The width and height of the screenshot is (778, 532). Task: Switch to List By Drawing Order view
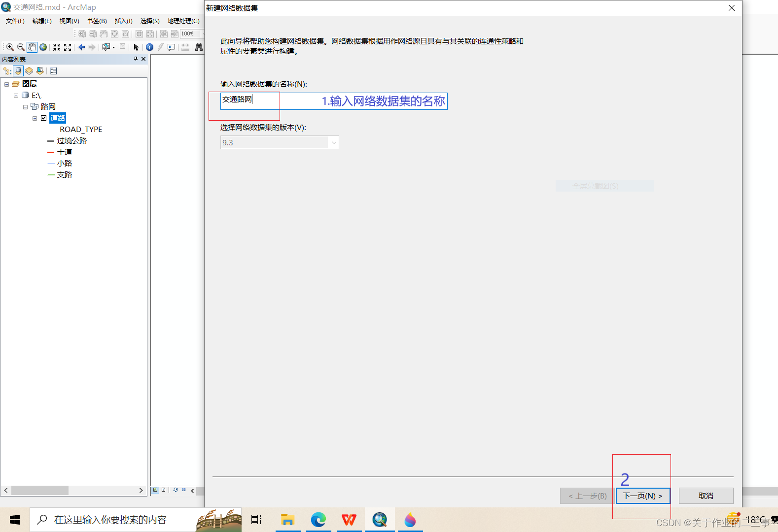(x=7, y=71)
